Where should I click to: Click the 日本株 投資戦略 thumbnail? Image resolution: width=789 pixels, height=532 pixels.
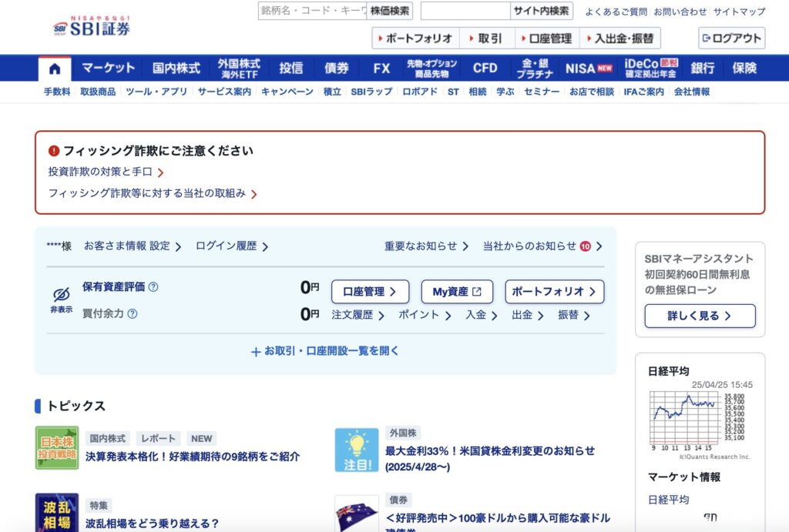[57, 447]
